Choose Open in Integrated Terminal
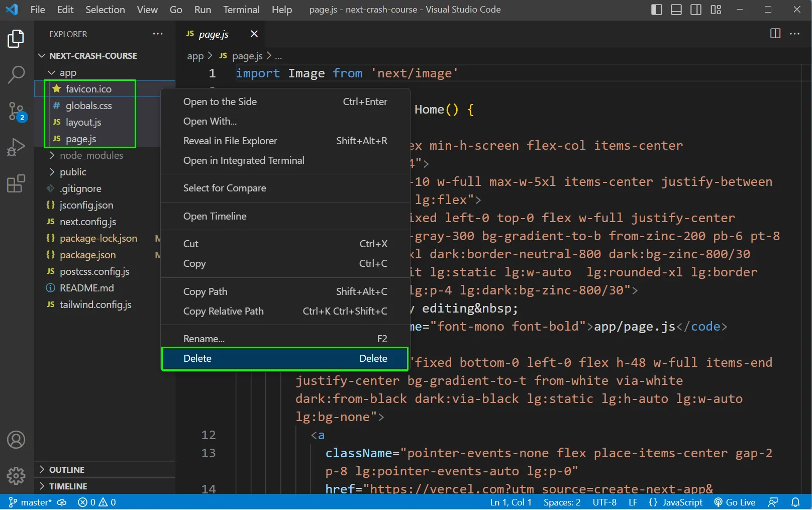The width and height of the screenshot is (812, 510). pos(285,160)
